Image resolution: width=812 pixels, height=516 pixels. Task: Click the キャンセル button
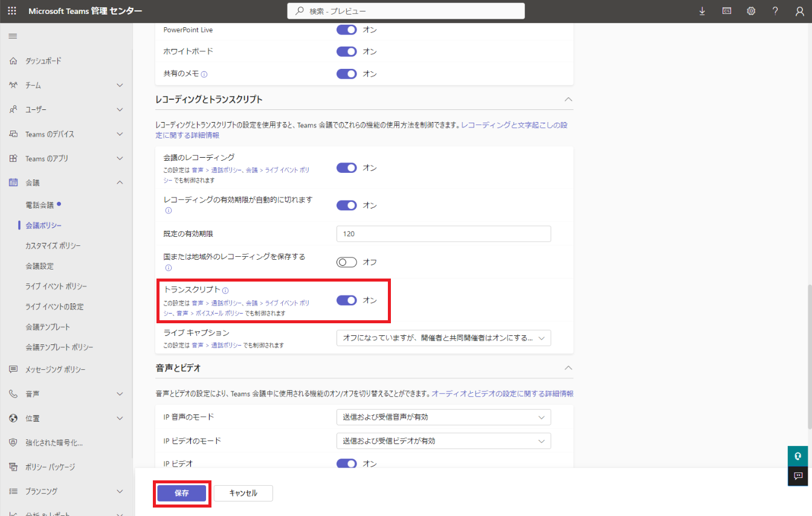click(x=243, y=493)
